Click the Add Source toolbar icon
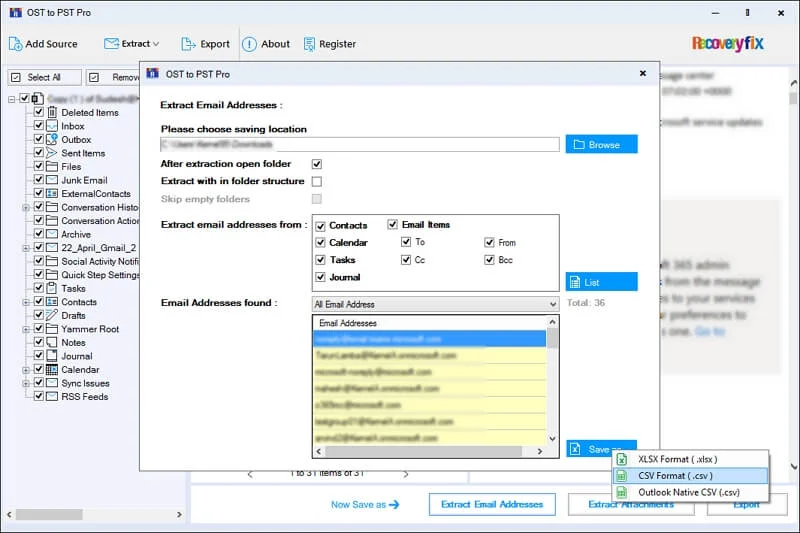 (x=16, y=44)
